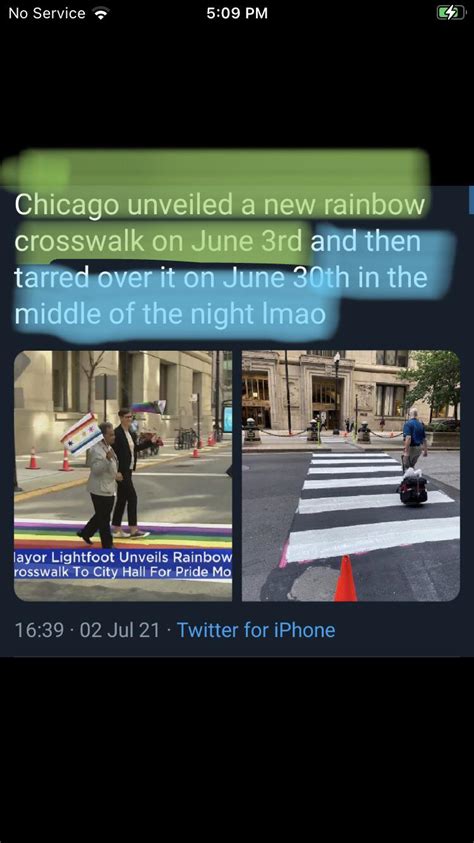Click the blue scroll indicator at right edge
This screenshot has height=843, width=474.
[471, 200]
